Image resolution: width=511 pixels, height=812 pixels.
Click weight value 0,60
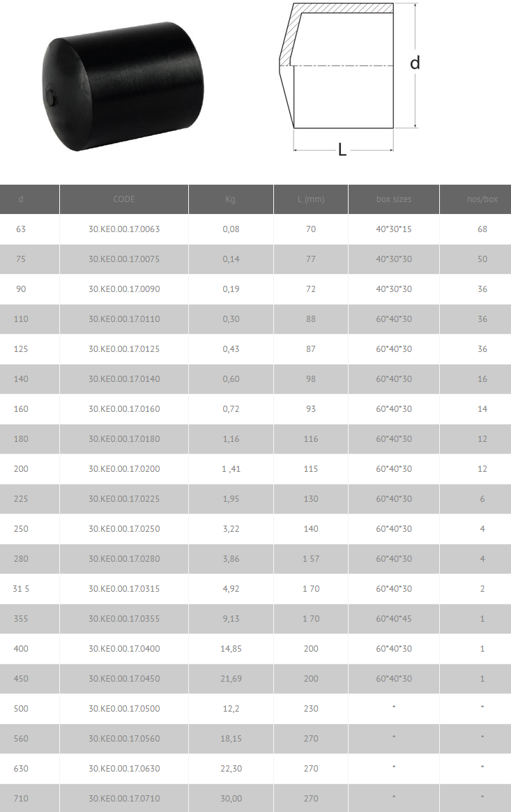231,379
